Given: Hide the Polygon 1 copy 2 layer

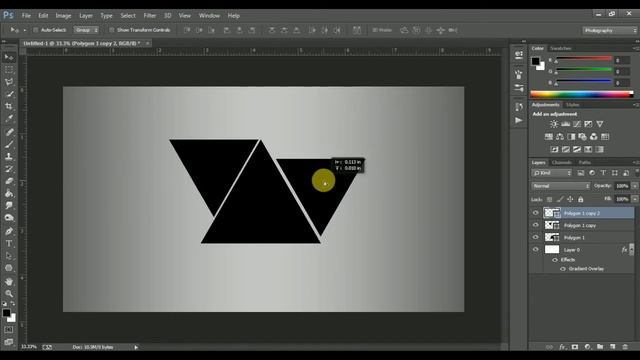Looking at the screenshot, I should (536, 213).
